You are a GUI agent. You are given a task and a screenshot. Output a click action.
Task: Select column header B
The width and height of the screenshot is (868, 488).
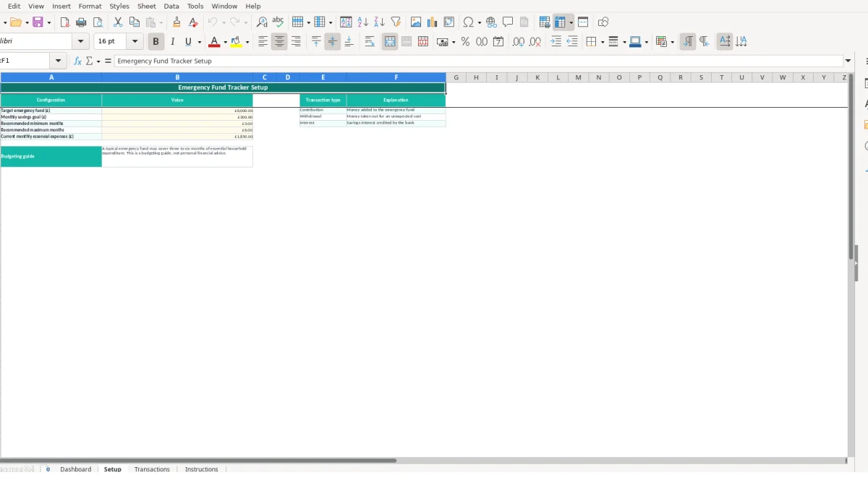click(x=177, y=77)
